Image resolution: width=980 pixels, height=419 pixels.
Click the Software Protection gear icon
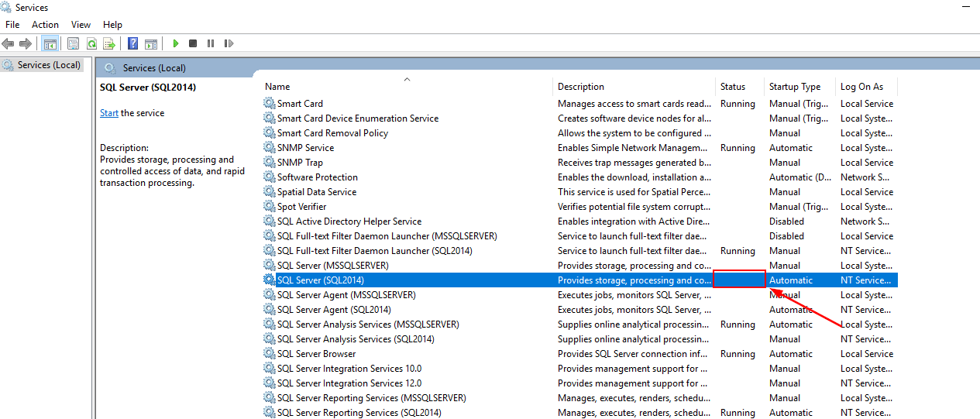[270, 177]
